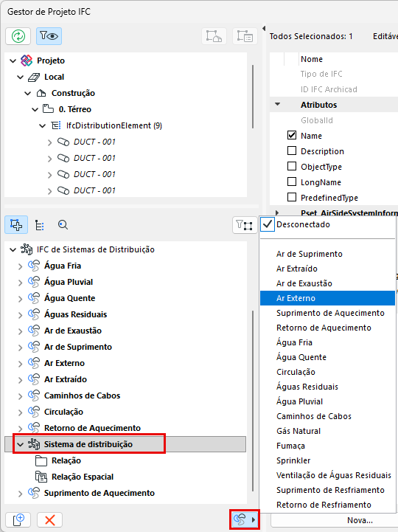Screen dimensions: 398x532
Task: Choose Retorno de Resfriamento menu entry
Action: [327, 505]
